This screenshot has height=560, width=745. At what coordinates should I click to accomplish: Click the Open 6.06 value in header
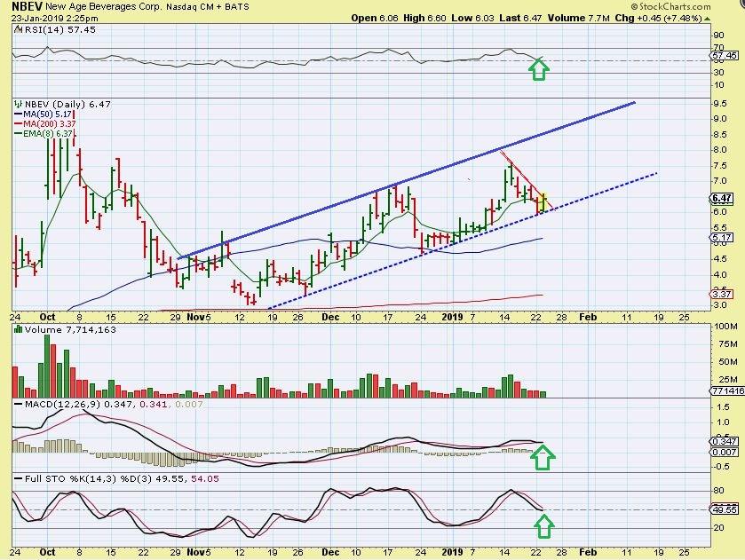[x=375, y=18]
